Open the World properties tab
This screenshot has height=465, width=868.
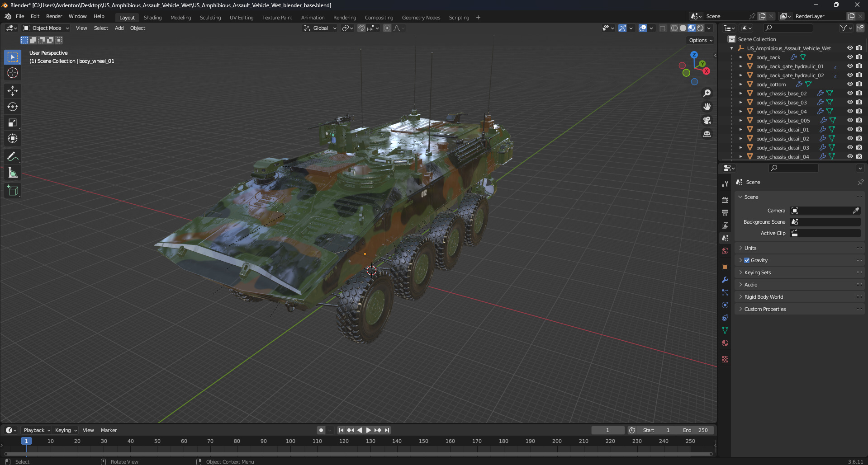click(x=725, y=251)
